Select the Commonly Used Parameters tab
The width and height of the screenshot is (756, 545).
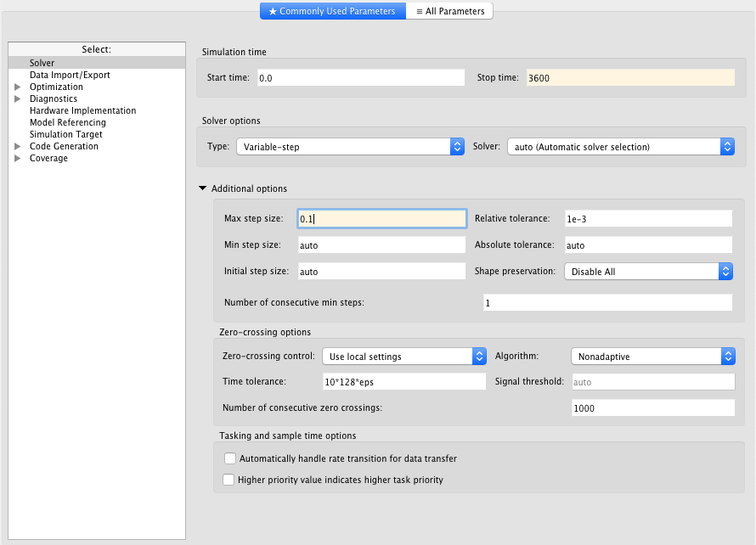click(x=332, y=11)
